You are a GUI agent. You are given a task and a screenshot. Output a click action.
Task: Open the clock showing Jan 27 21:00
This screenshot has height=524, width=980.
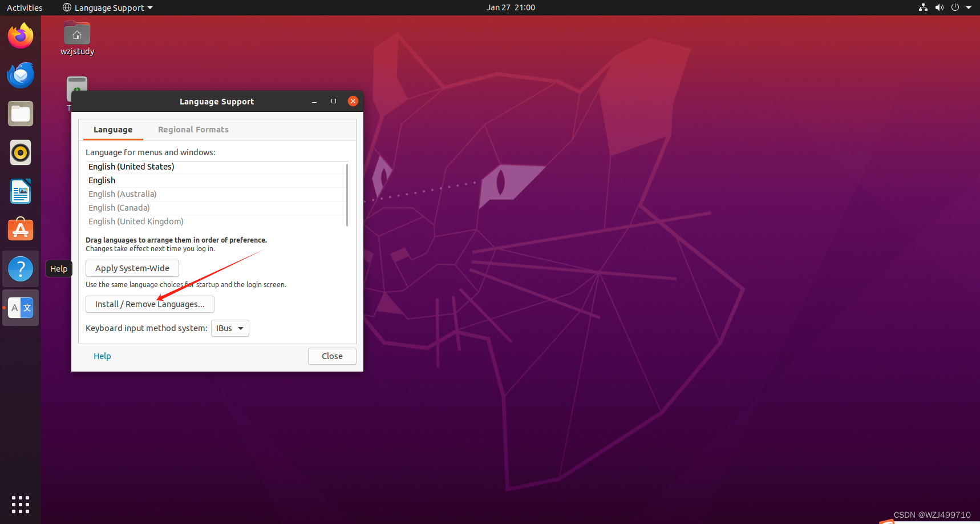tap(511, 7)
